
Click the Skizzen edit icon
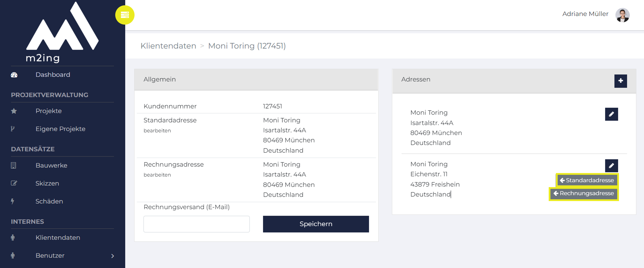coord(14,183)
